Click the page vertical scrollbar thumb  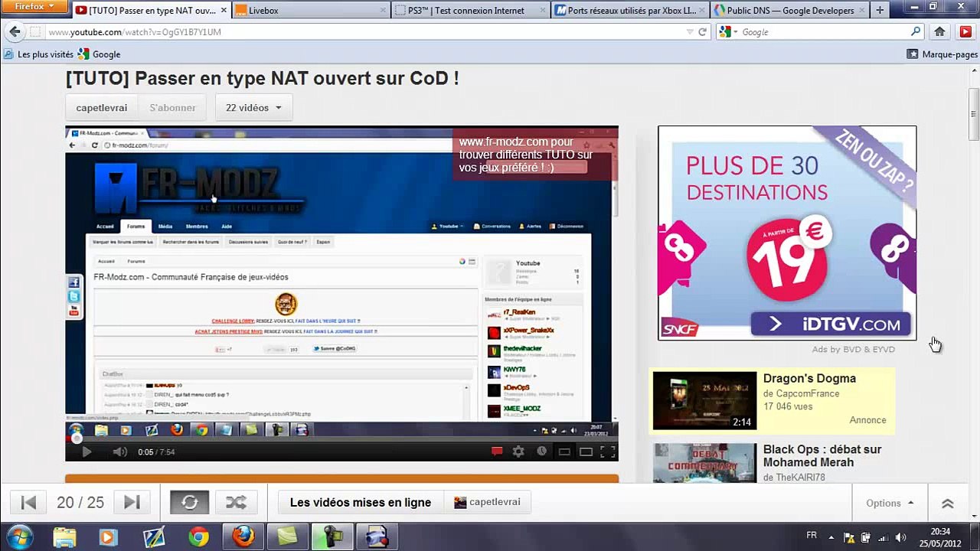[973, 115]
